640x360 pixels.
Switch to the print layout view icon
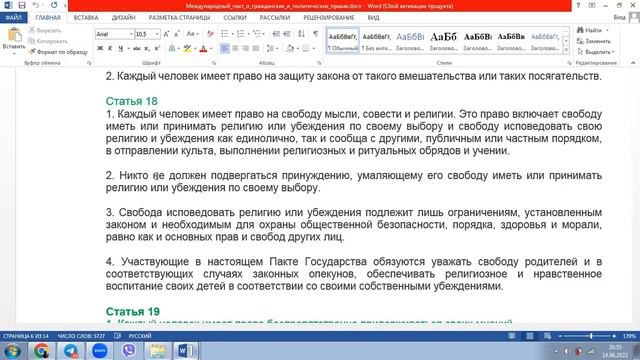pos(529,336)
